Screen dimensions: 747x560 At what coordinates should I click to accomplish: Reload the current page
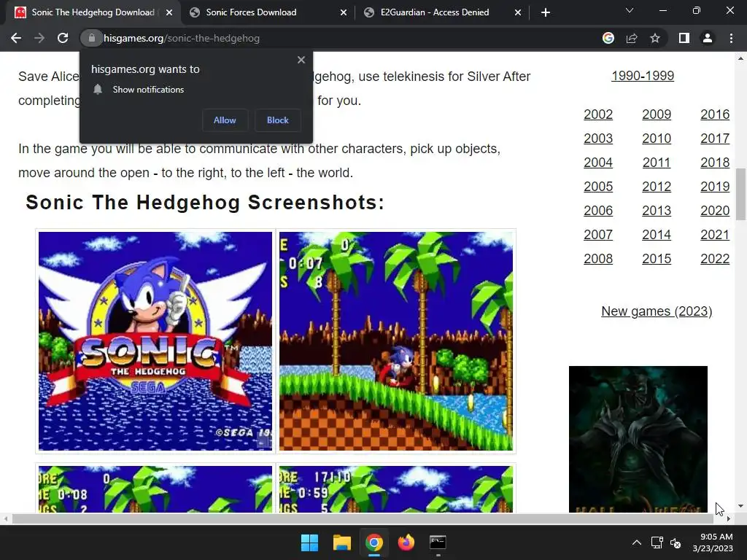(x=63, y=38)
